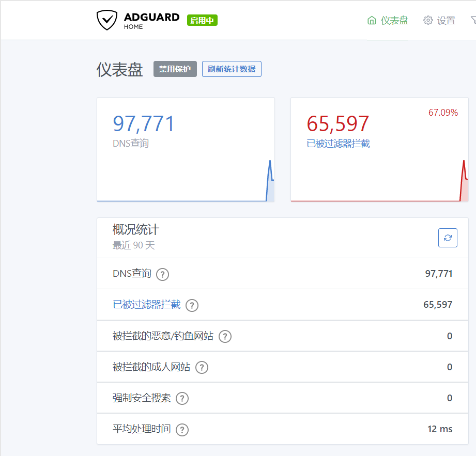Click the 禁用保护 disable protection button
The width and height of the screenshot is (476, 456).
click(x=175, y=69)
